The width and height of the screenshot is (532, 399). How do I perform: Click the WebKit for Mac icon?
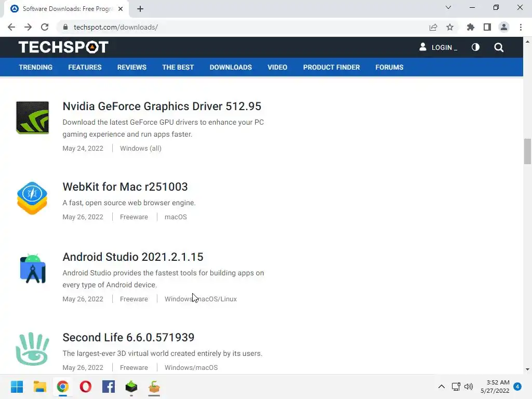(32, 198)
